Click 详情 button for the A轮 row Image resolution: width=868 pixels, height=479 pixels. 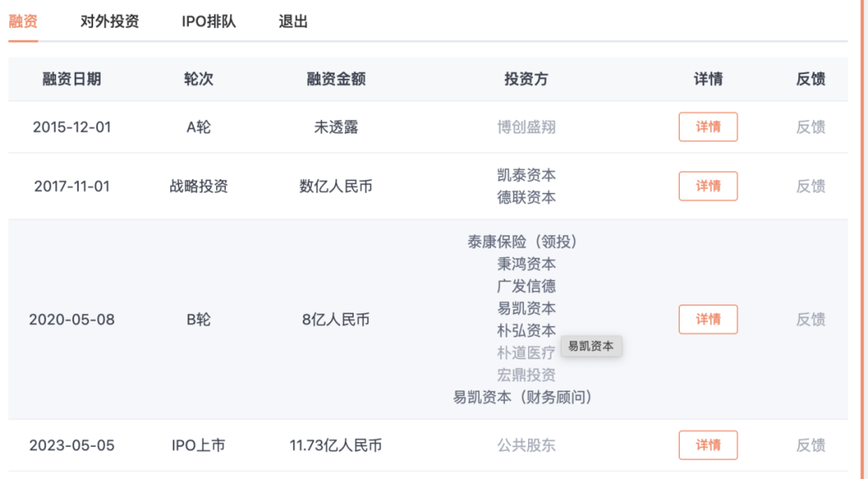tap(708, 127)
